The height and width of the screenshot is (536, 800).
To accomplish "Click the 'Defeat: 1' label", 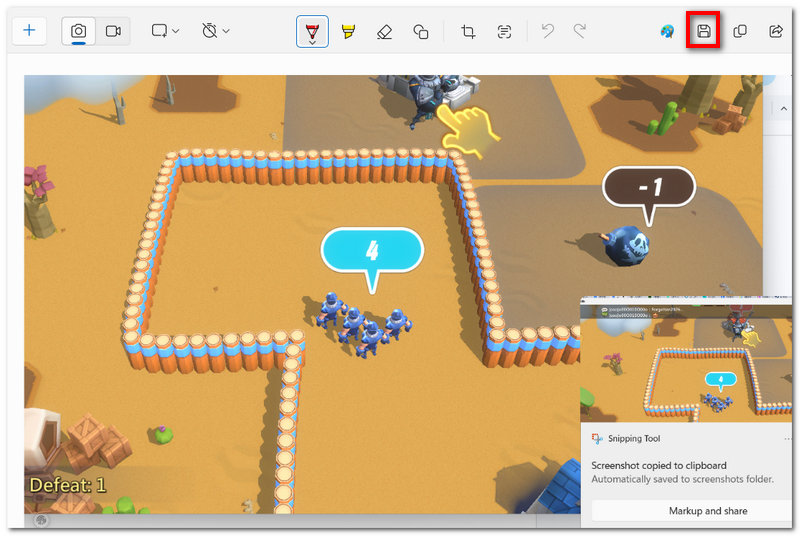I will pos(67,485).
